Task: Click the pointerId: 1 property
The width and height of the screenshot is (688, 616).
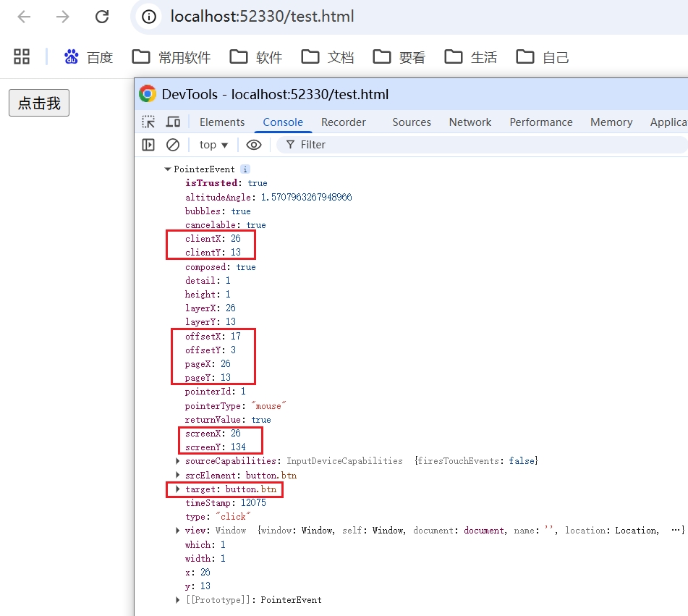Action: pyautogui.click(x=215, y=391)
